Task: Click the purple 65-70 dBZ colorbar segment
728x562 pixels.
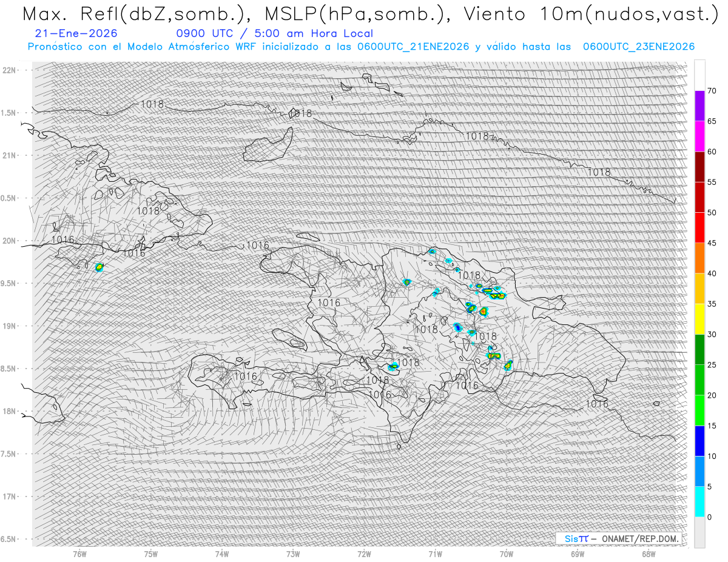Action: click(699, 106)
